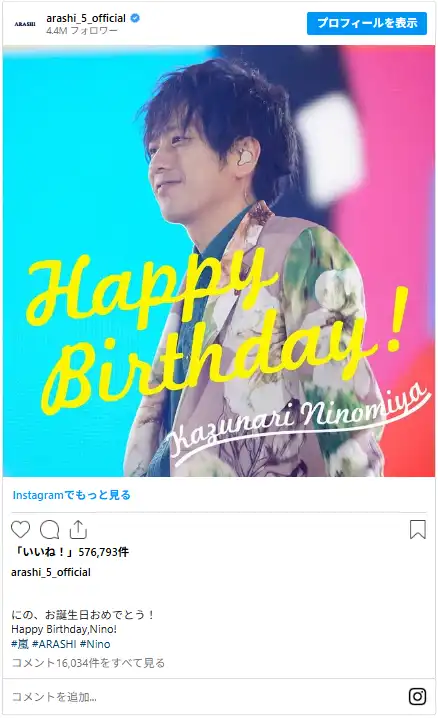Click the verified badge next to username
The height and width of the screenshot is (718, 438).
[135, 18]
